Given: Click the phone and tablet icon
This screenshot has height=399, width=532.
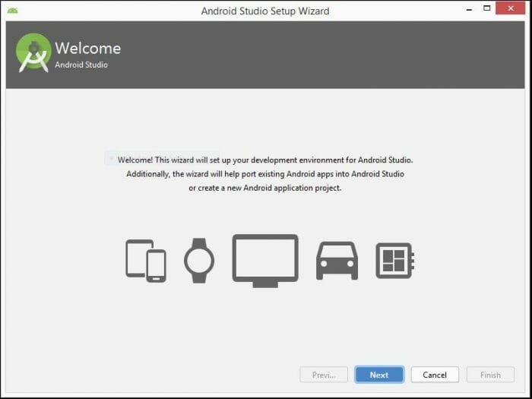Looking at the screenshot, I should (x=146, y=261).
